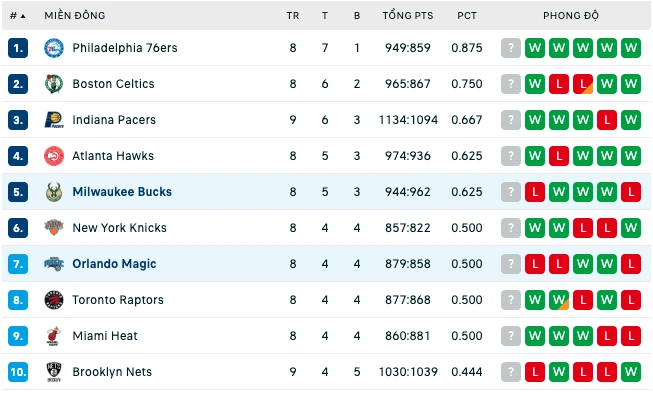Click the gray question mark for Philadelphia 76ers
Image resolution: width=653 pixels, height=393 pixels.
click(511, 48)
